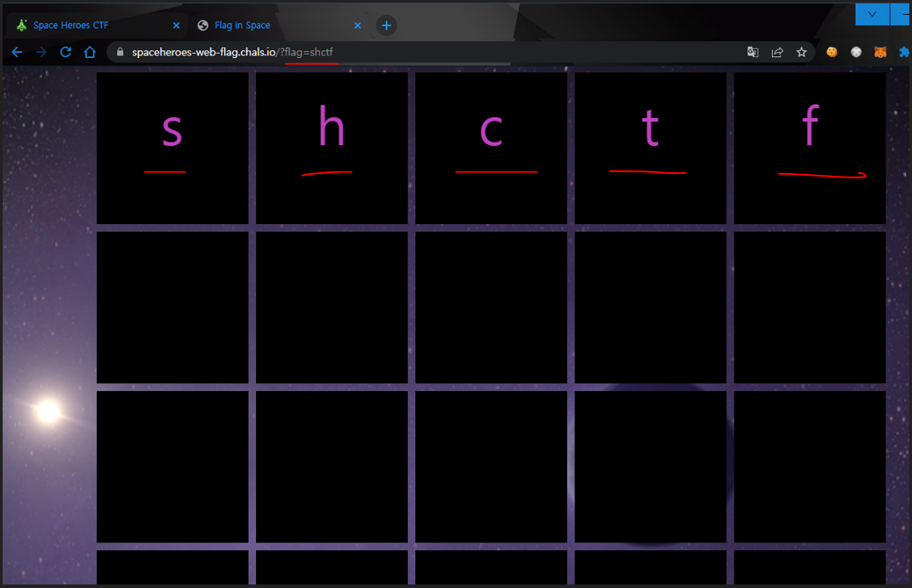Select the tile showing letter c
This screenshot has height=588, width=912.
(x=491, y=148)
